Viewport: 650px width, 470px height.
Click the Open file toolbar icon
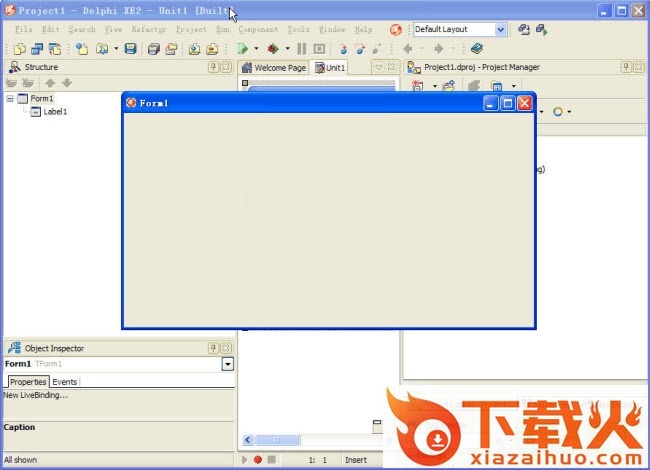pyautogui.click(x=102, y=49)
